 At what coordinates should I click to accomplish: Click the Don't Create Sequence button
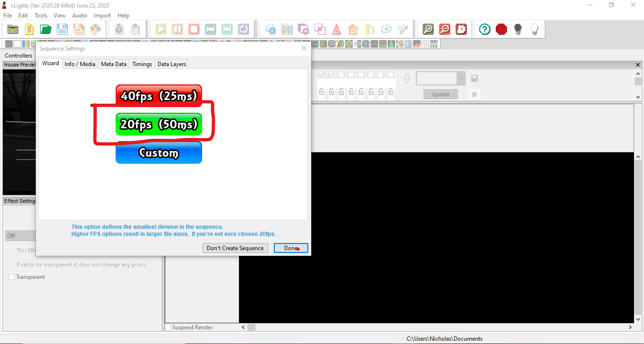click(x=235, y=248)
